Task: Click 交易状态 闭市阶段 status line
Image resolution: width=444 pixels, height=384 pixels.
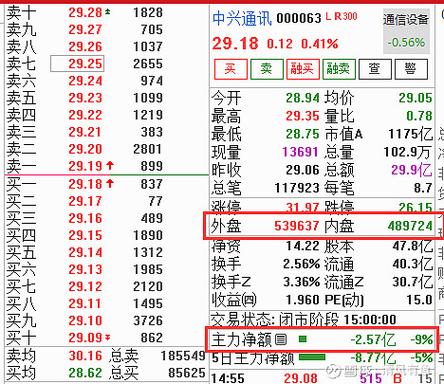Action: 304,320
